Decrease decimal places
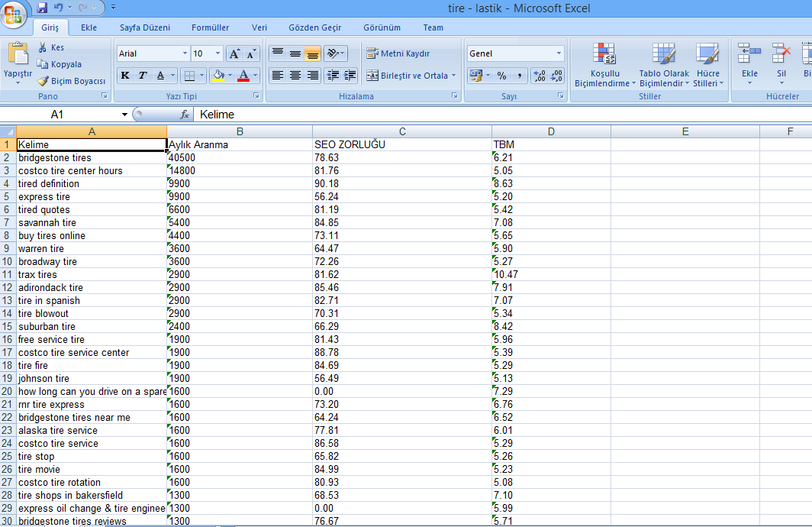 [x=556, y=76]
